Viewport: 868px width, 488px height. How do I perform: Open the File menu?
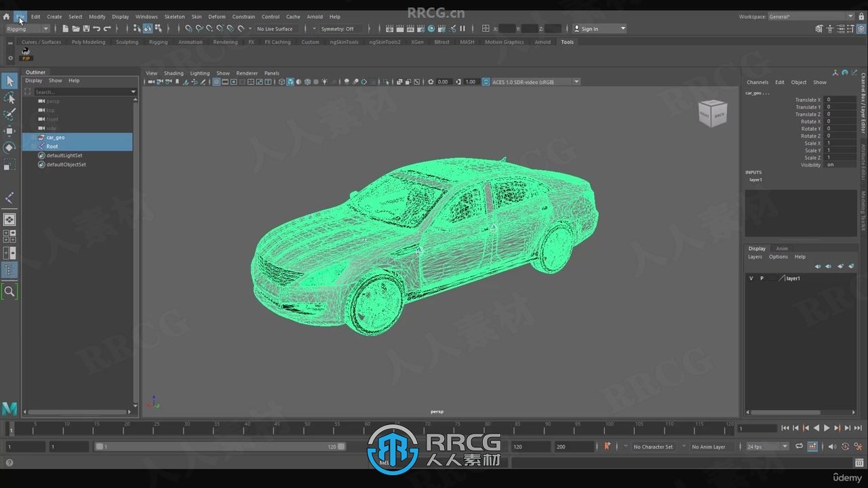click(20, 16)
